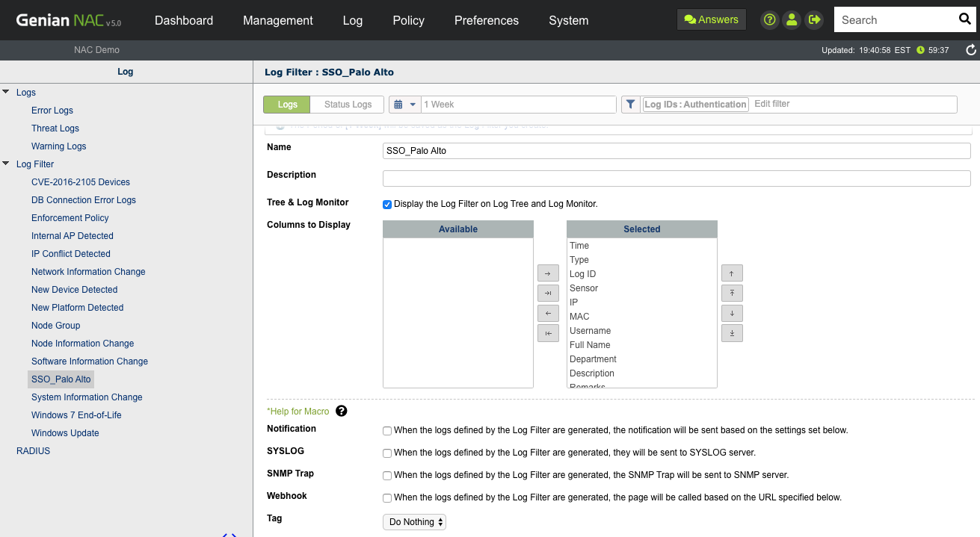Screen dimensions: 980x537
Task: Enable the SYSLOG checkbox
Action: tap(387, 453)
